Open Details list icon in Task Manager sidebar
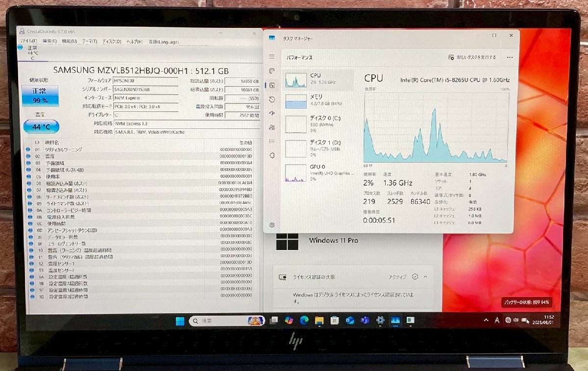Viewport: 588px width, 371px height. pos(272,142)
